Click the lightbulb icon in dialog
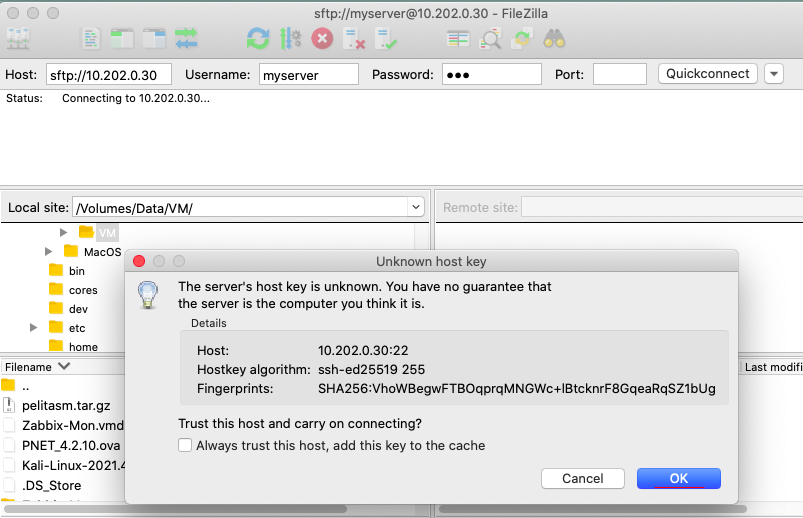 (148, 295)
